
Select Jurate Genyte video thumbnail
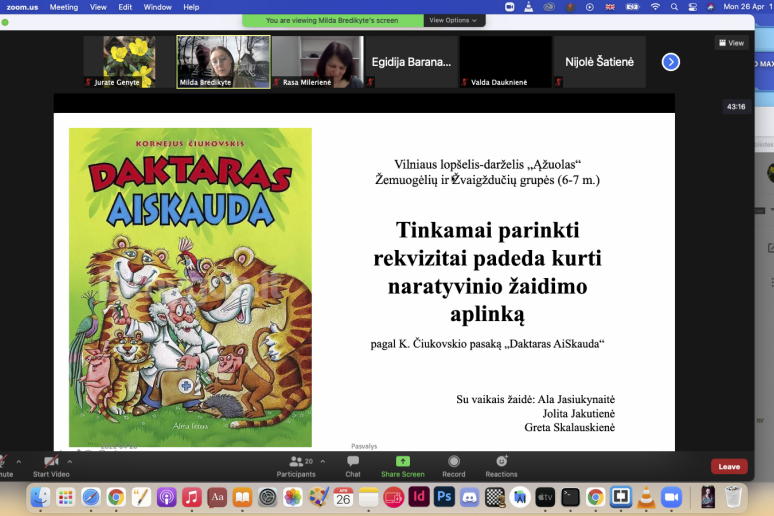point(129,62)
